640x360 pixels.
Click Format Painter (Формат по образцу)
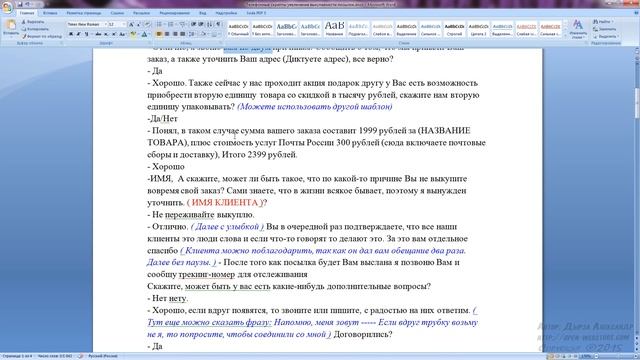42,36
